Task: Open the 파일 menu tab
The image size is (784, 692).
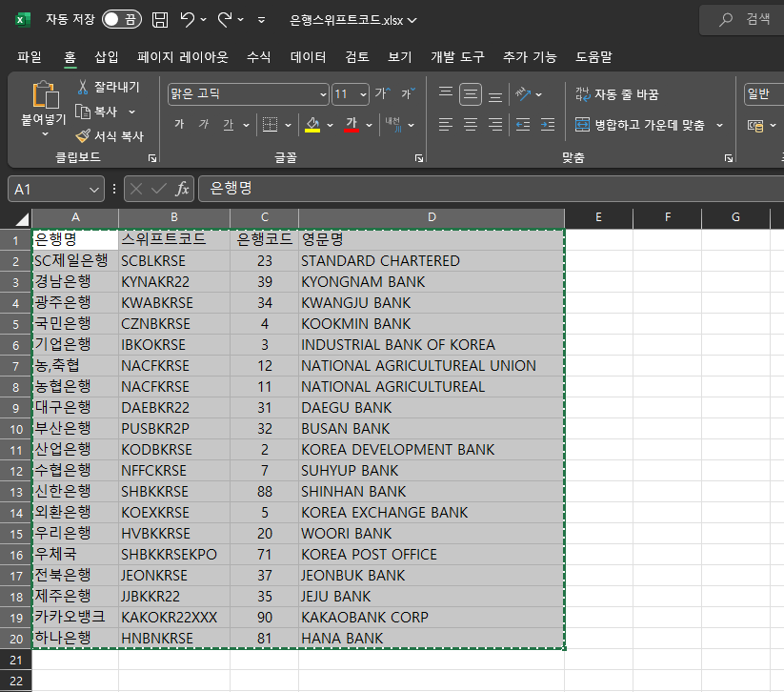Action: click(x=29, y=57)
